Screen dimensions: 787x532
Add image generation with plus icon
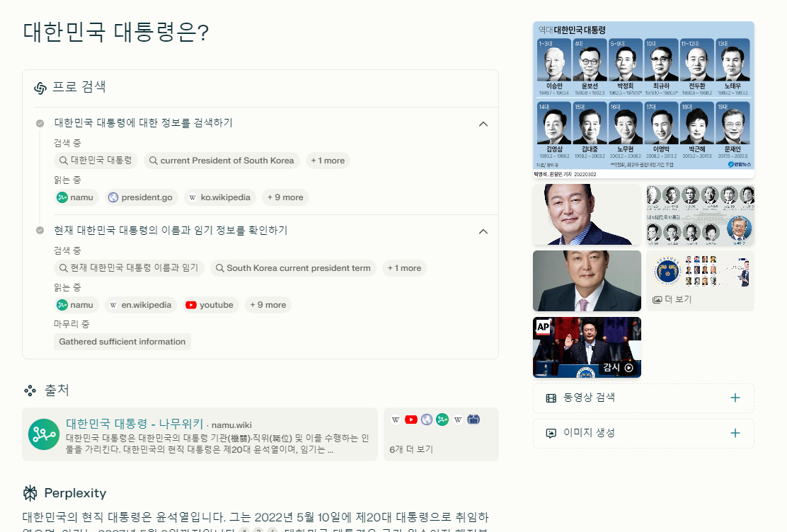click(735, 433)
